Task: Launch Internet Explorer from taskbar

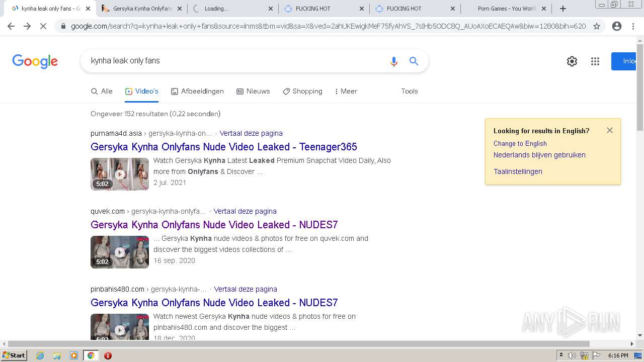Action: coord(40,355)
